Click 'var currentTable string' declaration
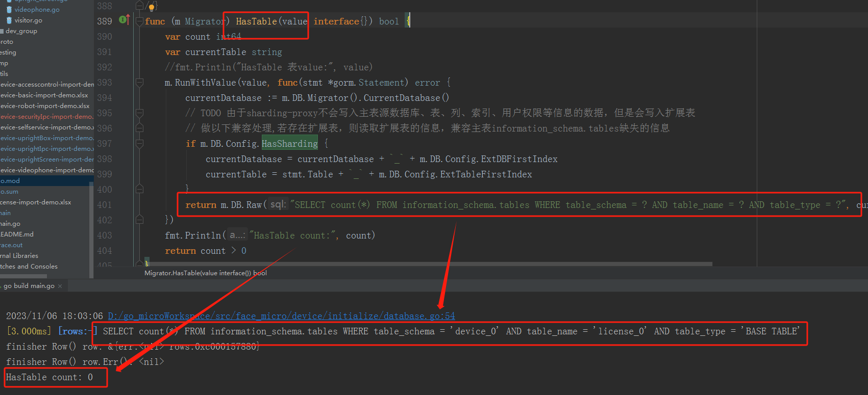Screen dimensions: 868x395 coord(224,52)
